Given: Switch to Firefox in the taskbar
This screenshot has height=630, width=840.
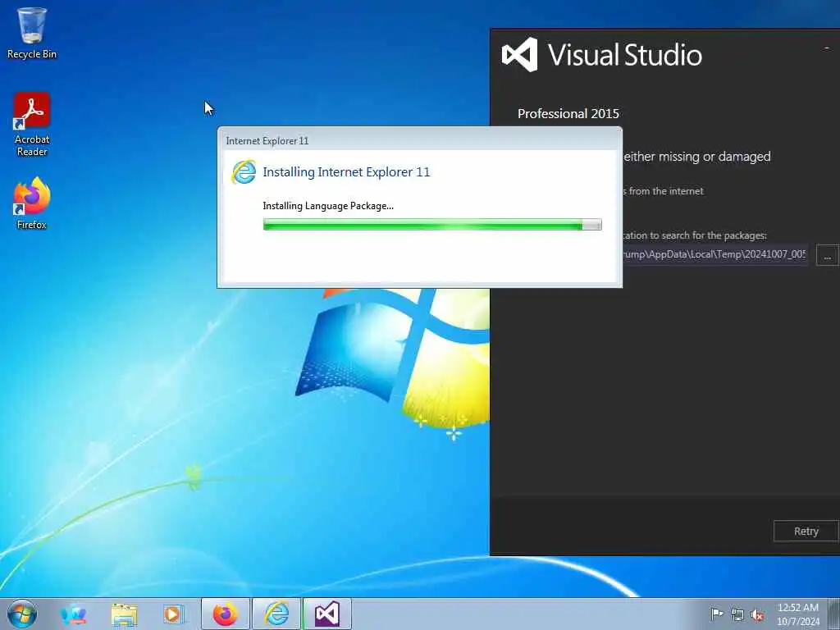Looking at the screenshot, I should [x=226, y=614].
